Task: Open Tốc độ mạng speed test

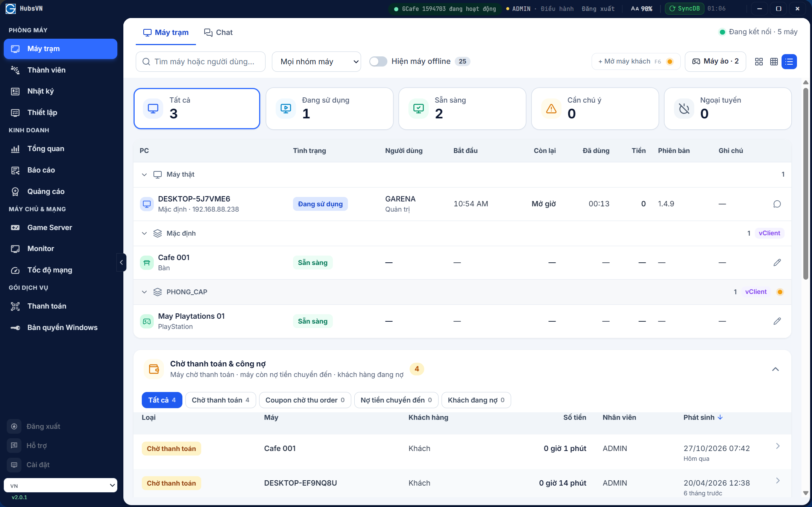Action: tap(60, 270)
